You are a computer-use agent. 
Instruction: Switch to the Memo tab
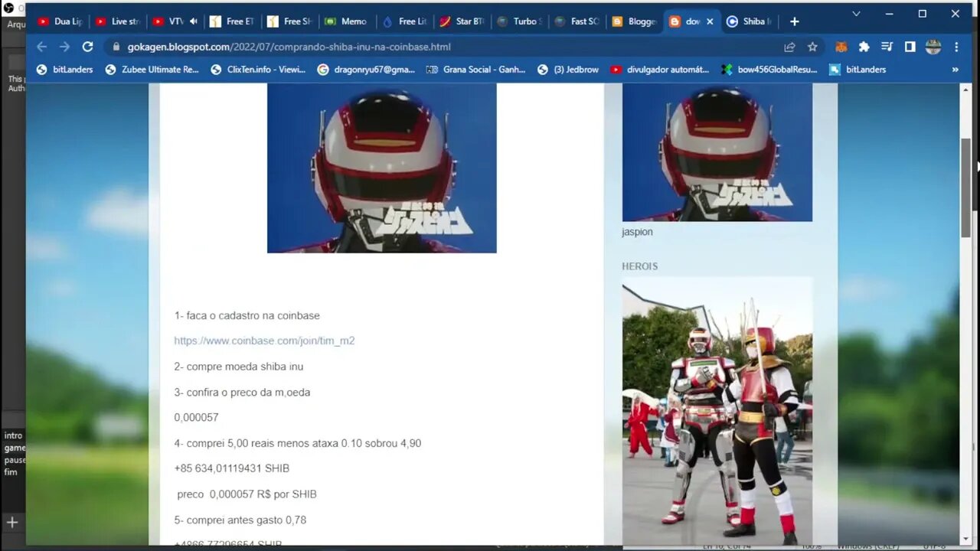point(345,21)
